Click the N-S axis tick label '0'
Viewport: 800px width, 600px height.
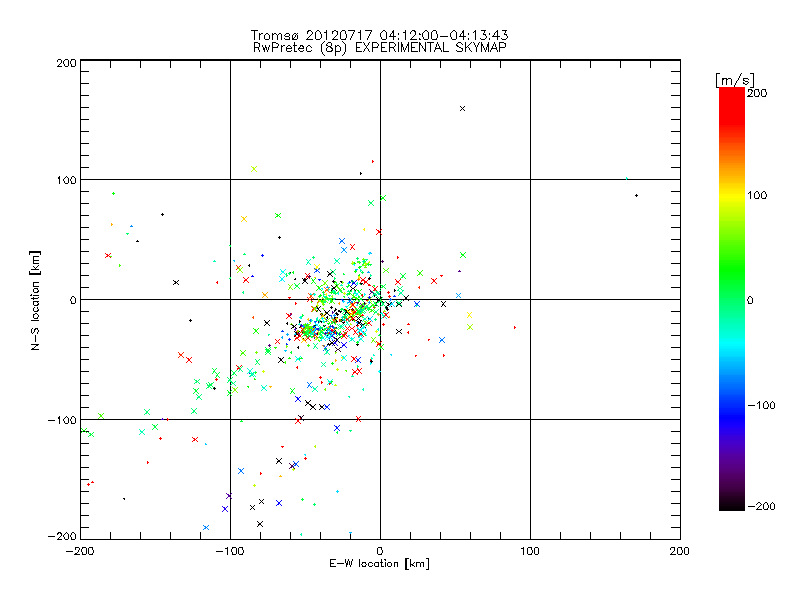coord(73,301)
